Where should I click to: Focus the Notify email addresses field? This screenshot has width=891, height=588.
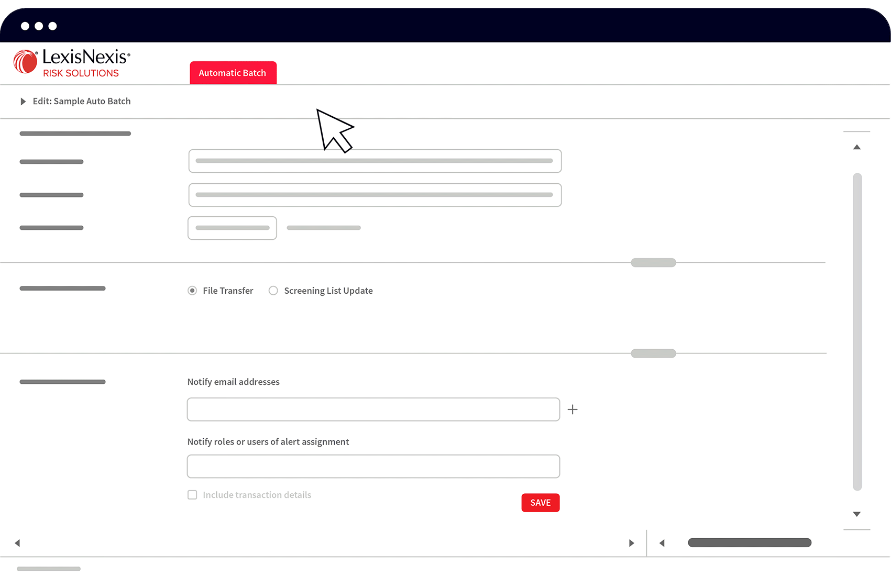(x=373, y=409)
